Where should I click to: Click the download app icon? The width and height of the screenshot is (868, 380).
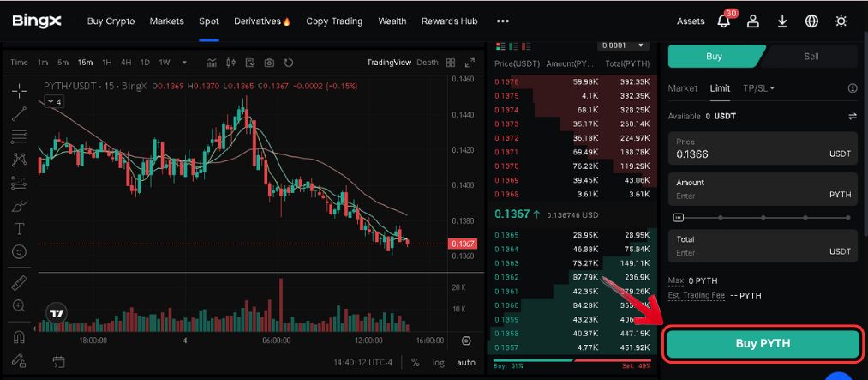[x=782, y=21]
